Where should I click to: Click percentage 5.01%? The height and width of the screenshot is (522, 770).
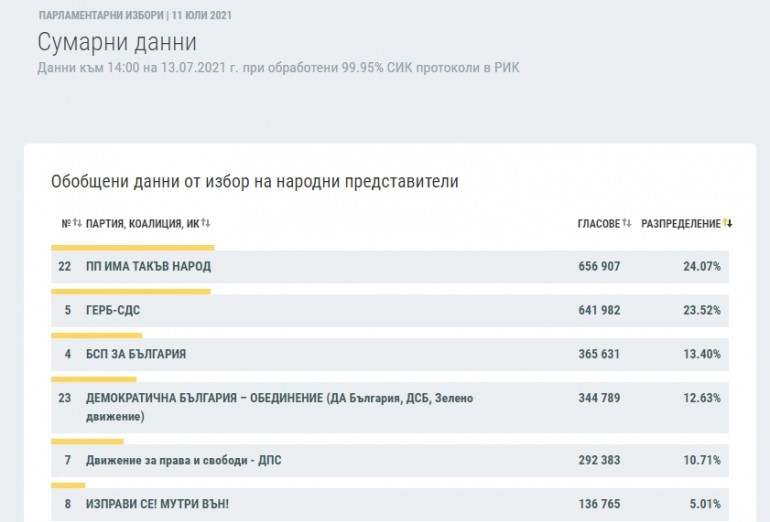click(705, 504)
